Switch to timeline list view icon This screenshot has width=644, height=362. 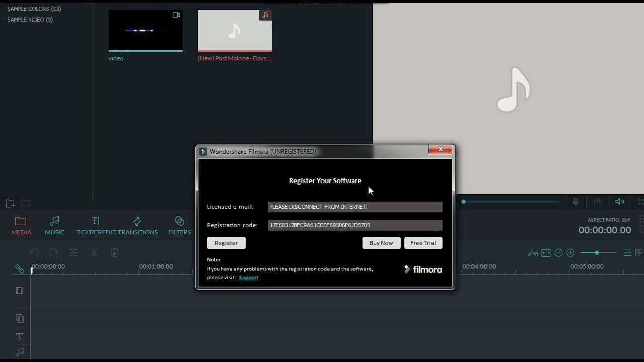[627, 253]
